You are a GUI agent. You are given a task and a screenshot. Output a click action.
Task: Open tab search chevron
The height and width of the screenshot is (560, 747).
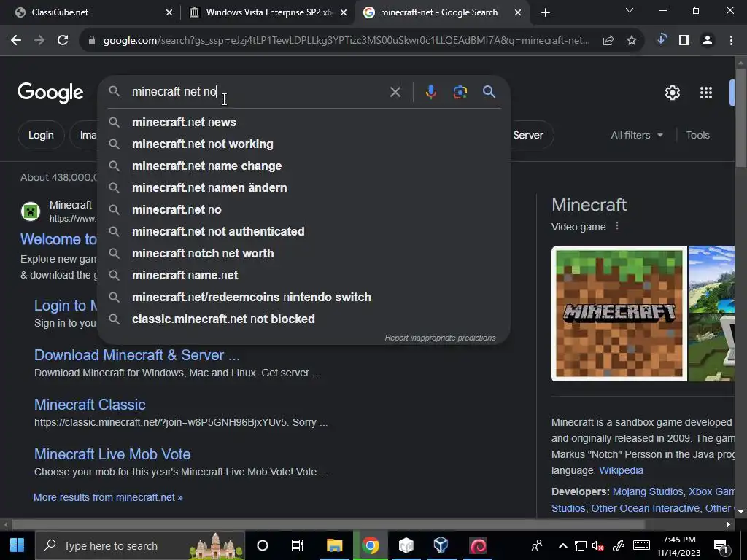click(630, 10)
